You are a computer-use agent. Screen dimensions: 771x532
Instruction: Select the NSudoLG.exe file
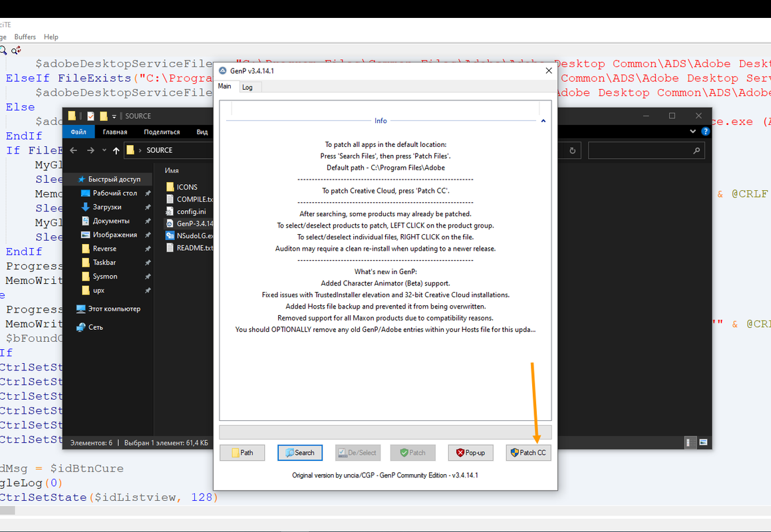[188, 236]
